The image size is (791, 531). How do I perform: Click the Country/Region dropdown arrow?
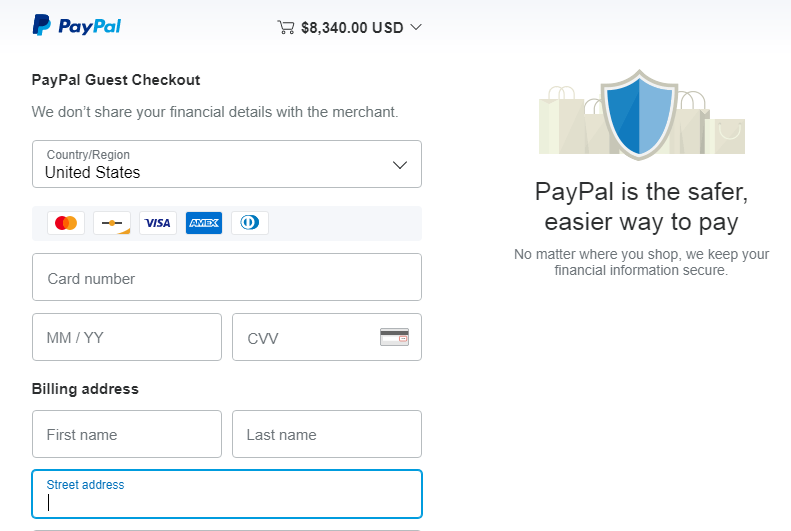click(400, 165)
